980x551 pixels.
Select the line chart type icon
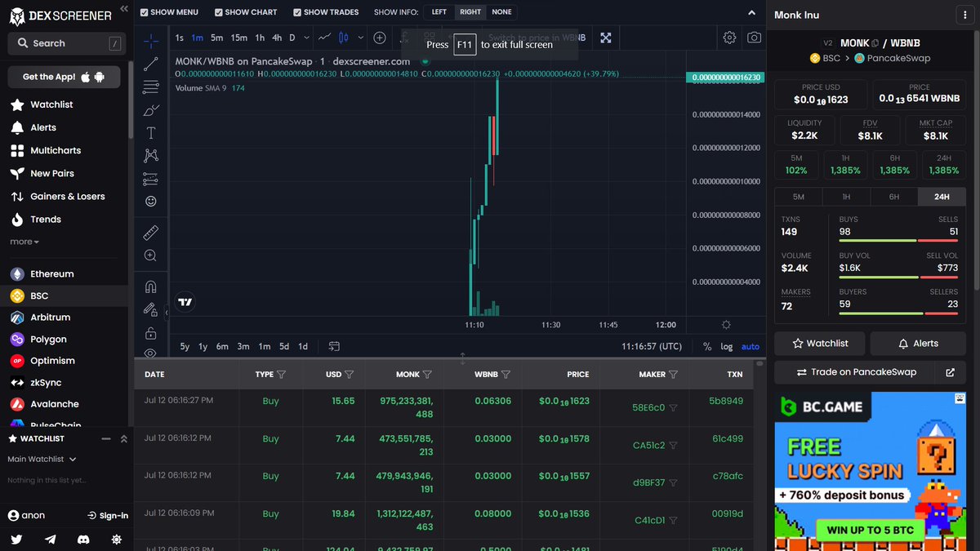324,38
